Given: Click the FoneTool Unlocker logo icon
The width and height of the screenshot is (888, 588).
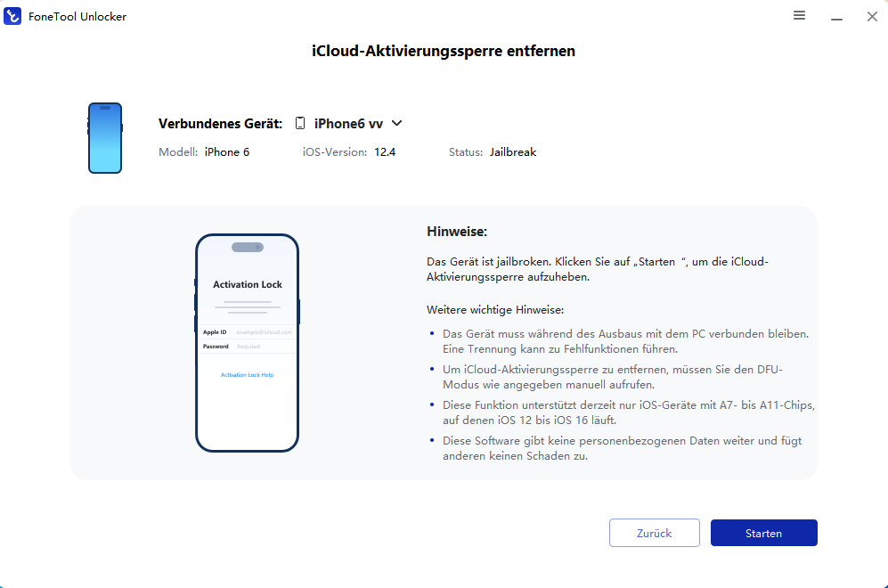Looking at the screenshot, I should [x=13, y=16].
